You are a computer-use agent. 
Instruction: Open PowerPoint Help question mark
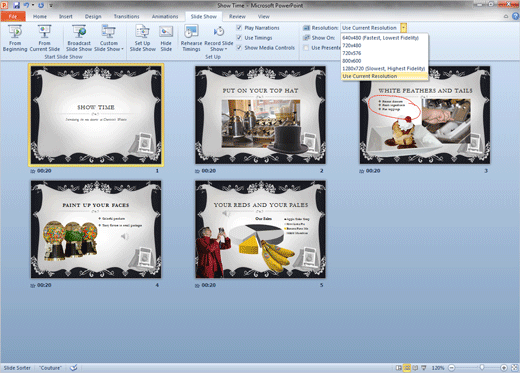[x=515, y=16]
